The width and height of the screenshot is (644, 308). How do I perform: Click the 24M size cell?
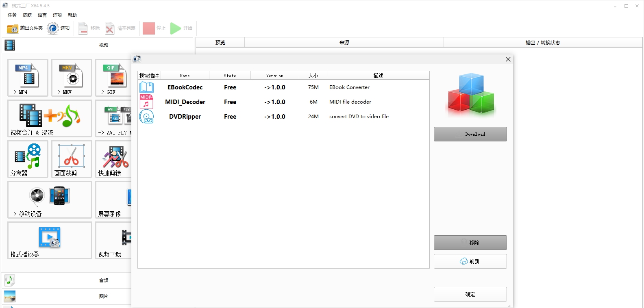313,117
